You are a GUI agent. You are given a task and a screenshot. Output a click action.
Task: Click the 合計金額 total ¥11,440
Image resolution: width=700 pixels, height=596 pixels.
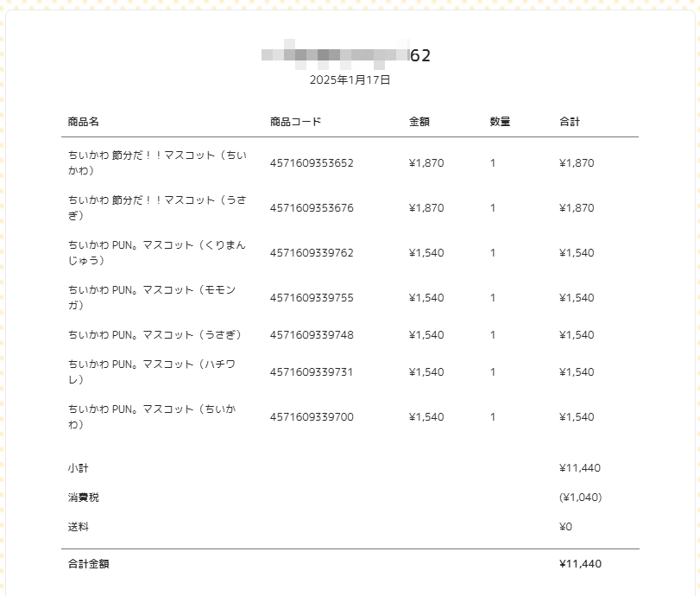point(580,564)
